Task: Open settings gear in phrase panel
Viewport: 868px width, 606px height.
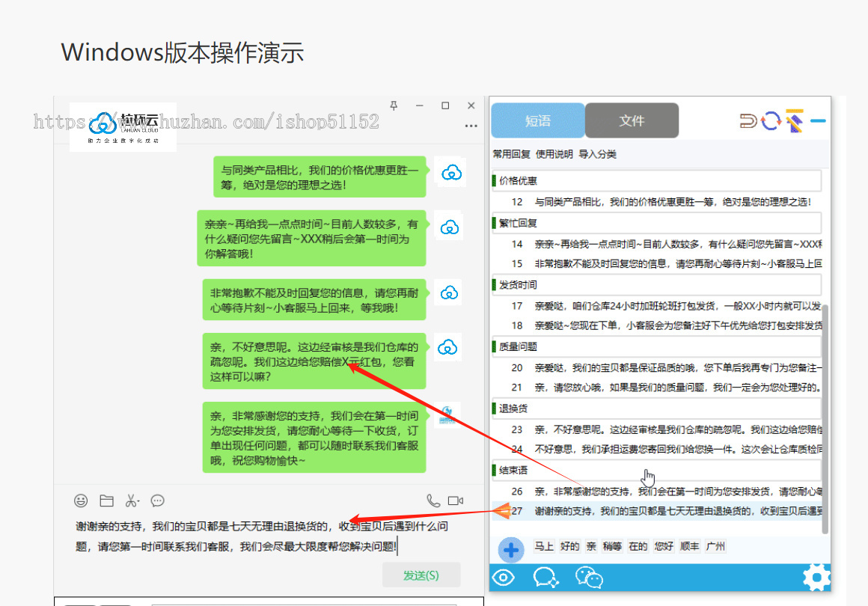Action: [x=816, y=578]
